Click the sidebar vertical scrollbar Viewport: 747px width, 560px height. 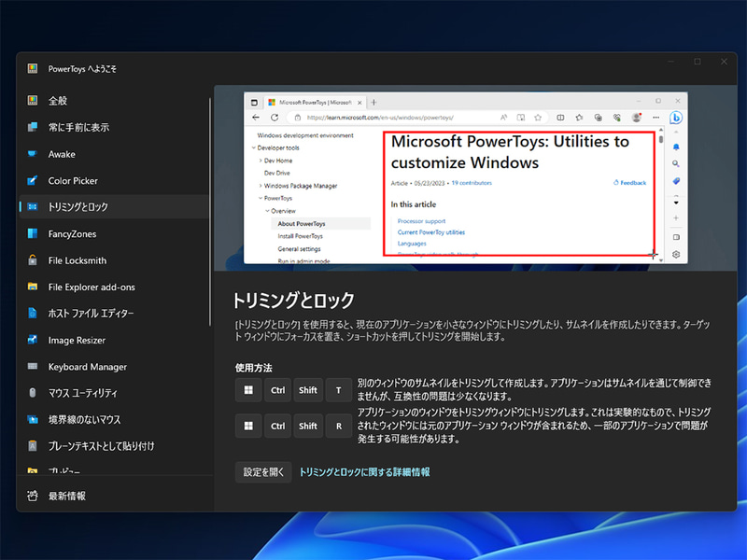[209, 212]
